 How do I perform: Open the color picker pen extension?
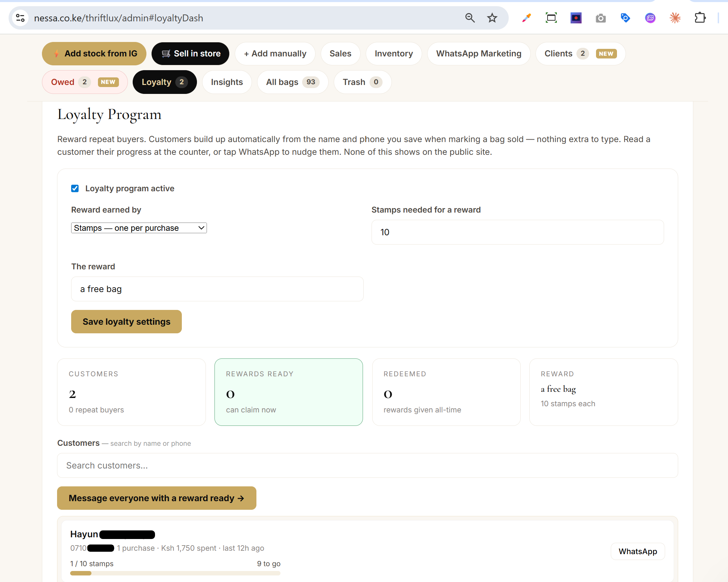[527, 18]
